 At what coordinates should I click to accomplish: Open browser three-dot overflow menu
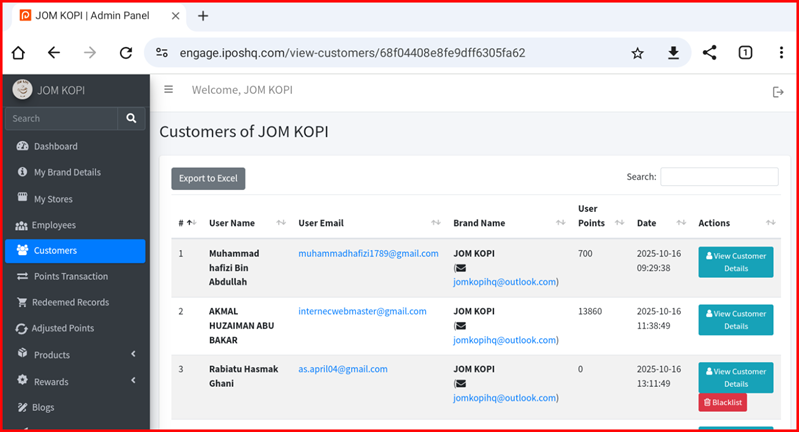(x=781, y=53)
